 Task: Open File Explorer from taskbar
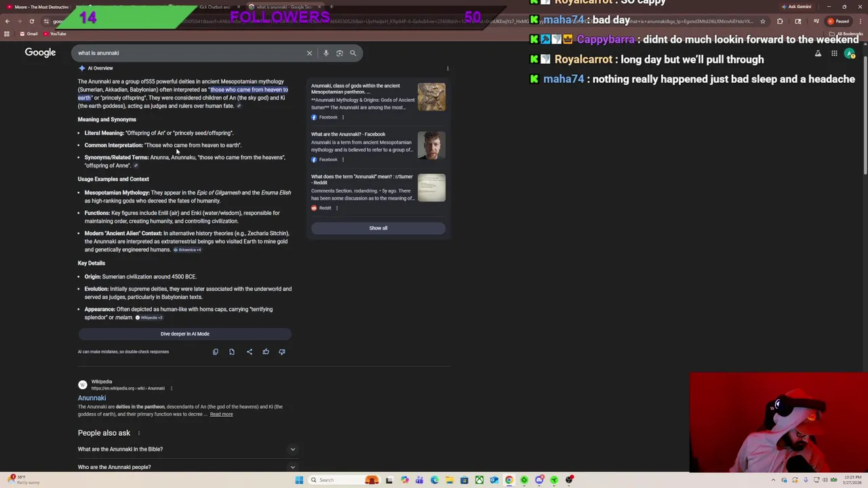tap(449, 480)
